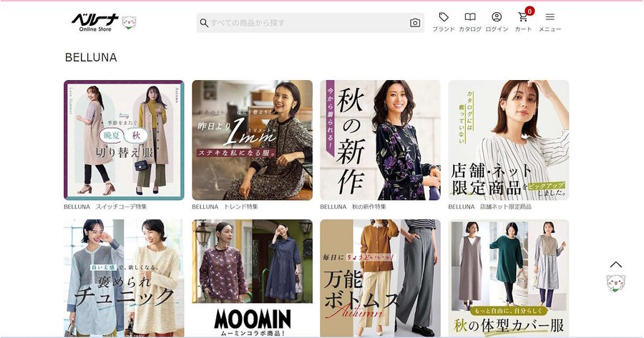This screenshot has width=644, height=338.
Task: Click the scroll-to-top arrow
Action: [x=615, y=264]
